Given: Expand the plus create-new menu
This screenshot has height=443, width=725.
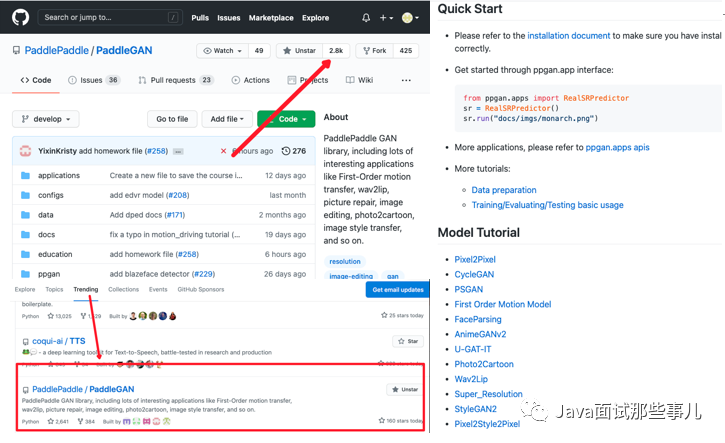Looking at the screenshot, I should click(x=386, y=18).
